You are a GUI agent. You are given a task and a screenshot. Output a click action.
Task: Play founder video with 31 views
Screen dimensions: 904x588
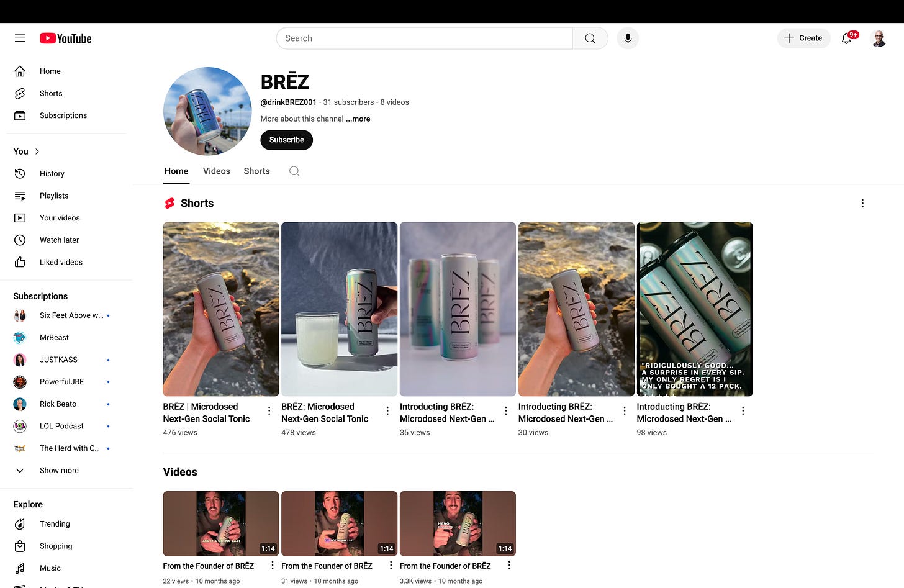(x=339, y=524)
